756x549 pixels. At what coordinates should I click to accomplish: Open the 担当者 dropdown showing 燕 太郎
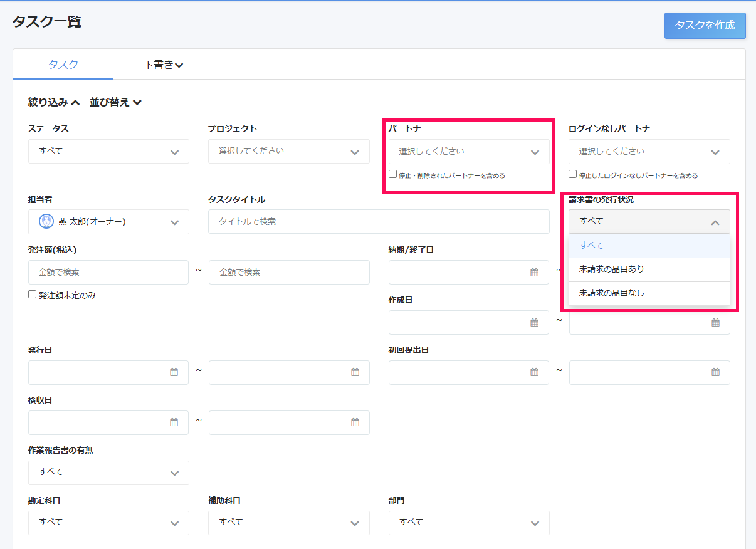tap(108, 222)
